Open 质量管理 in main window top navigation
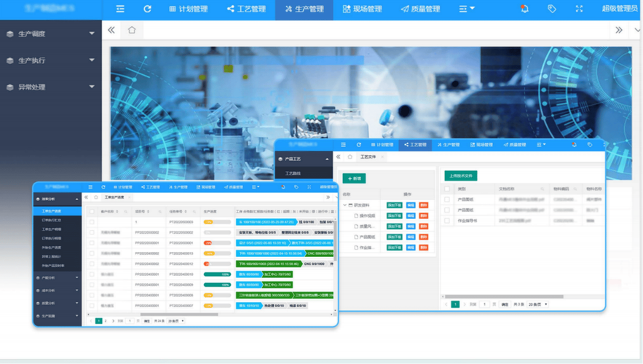643x364 pixels. pyautogui.click(x=420, y=9)
